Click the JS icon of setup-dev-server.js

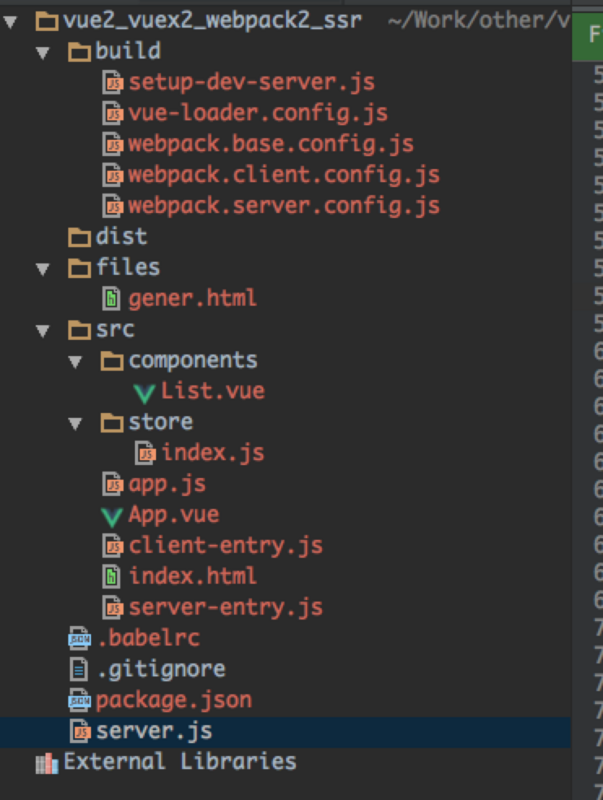(113, 83)
